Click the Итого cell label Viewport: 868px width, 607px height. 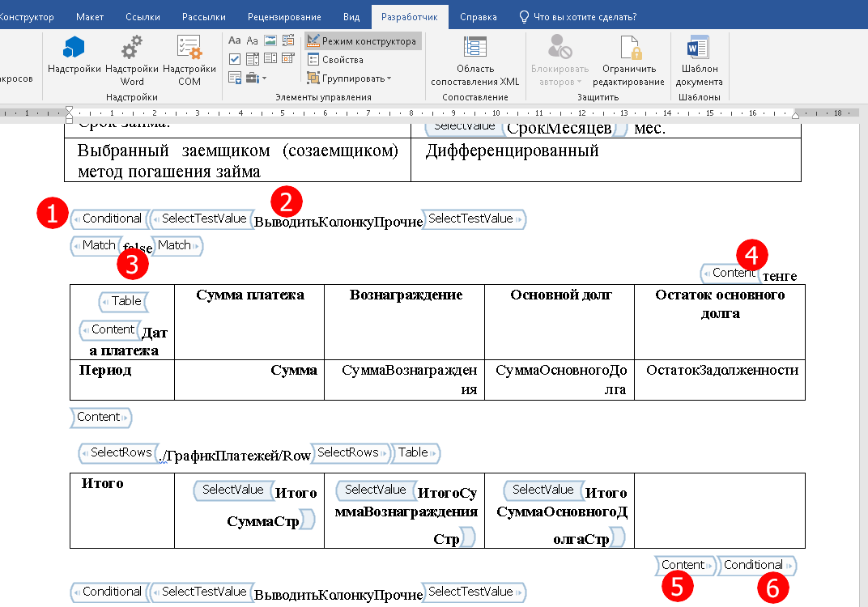coord(102,484)
